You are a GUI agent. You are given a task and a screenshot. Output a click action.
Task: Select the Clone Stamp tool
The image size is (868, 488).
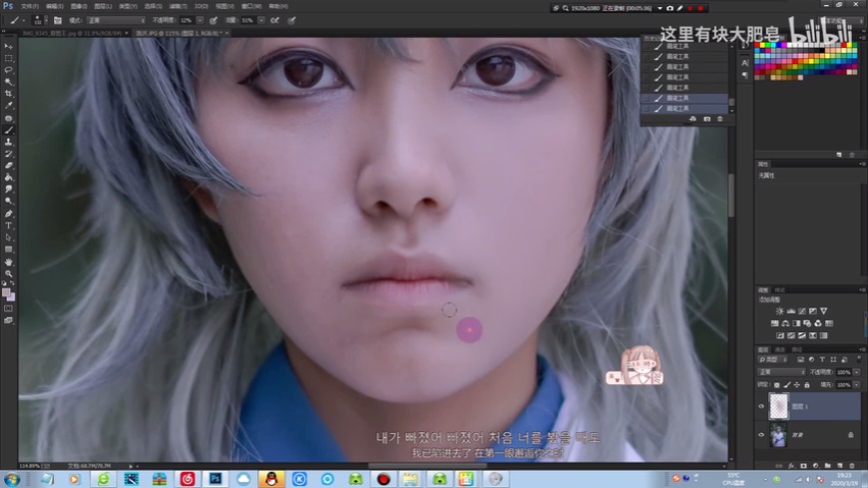8,142
